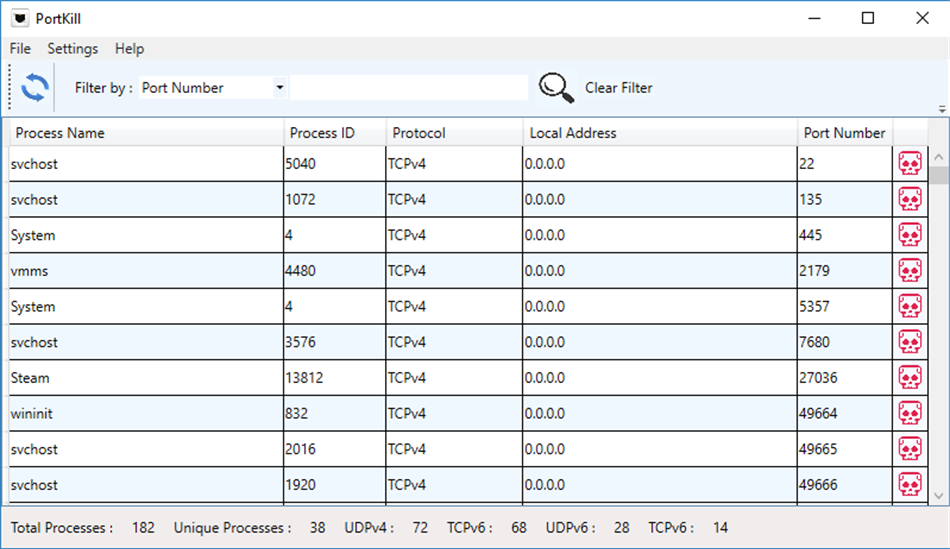This screenshot has width=950, height=549.
Task: Kill wininit process on port 49664
Action: click(909, 414)
